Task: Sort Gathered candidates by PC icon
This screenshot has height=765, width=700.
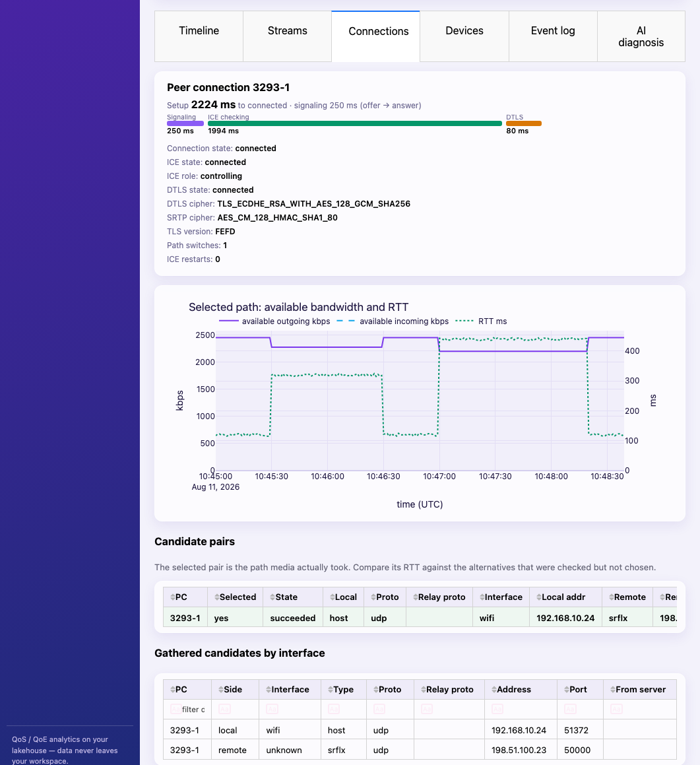Action: point(173,689)
